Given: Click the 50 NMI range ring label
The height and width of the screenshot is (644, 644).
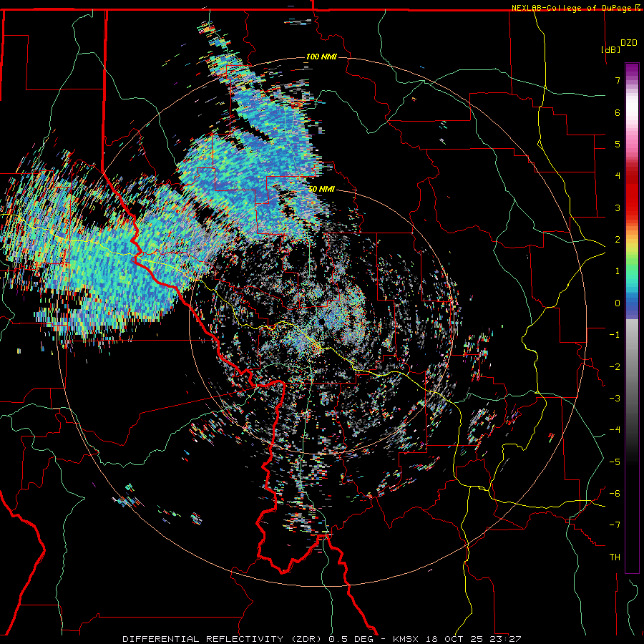Looking at the screenshot, I should tap(321, 189).
